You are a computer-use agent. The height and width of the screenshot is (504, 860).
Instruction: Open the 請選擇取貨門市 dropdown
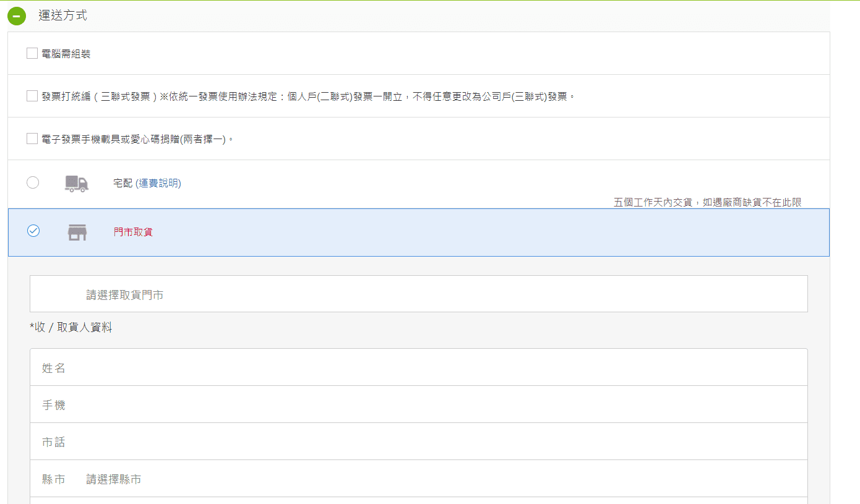[418, 294]
